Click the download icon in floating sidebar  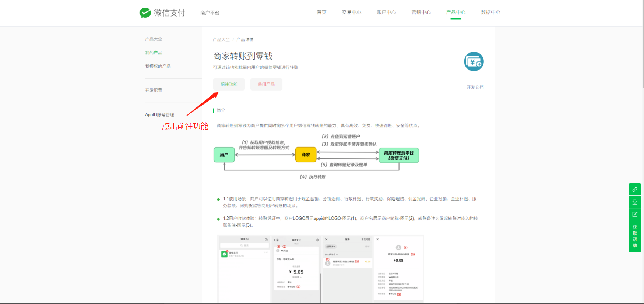[634, 202]
